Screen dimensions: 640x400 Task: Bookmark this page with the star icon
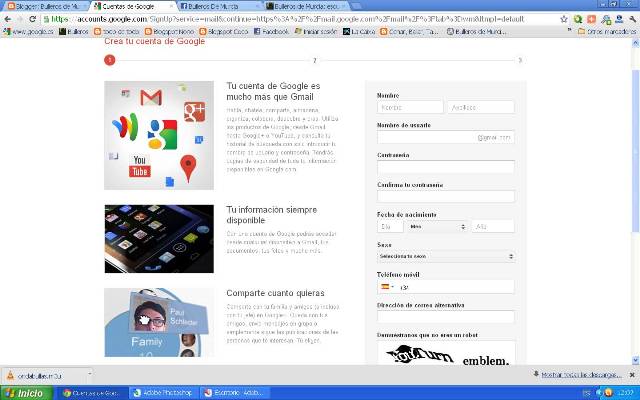tap(564, 19)
